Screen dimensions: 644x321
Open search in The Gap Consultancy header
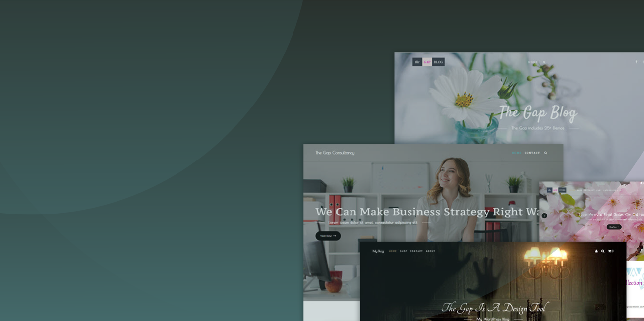(545, 153)
